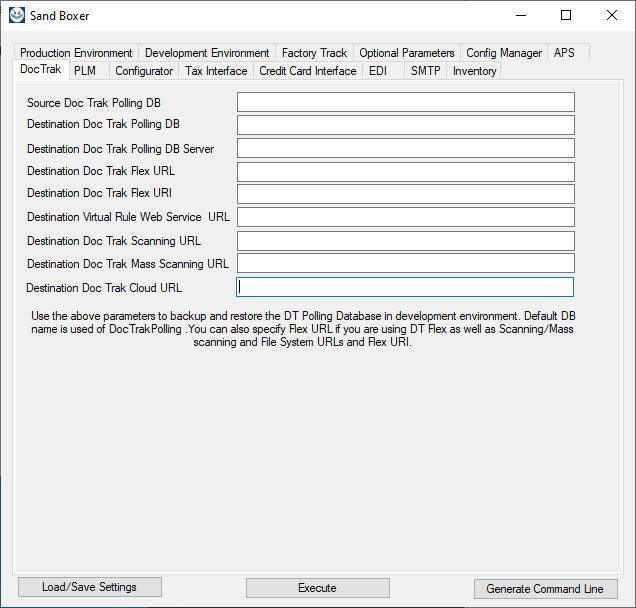
Task: Click the Destination Doc Trak Mass Scanning URL field
Action: [x=405, y=263]
